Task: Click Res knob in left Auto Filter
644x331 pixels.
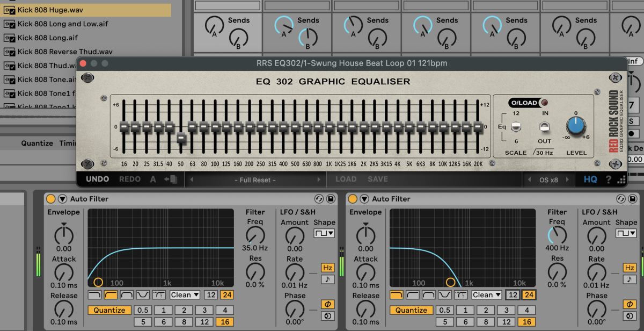Action: click(x=255, y=272)
